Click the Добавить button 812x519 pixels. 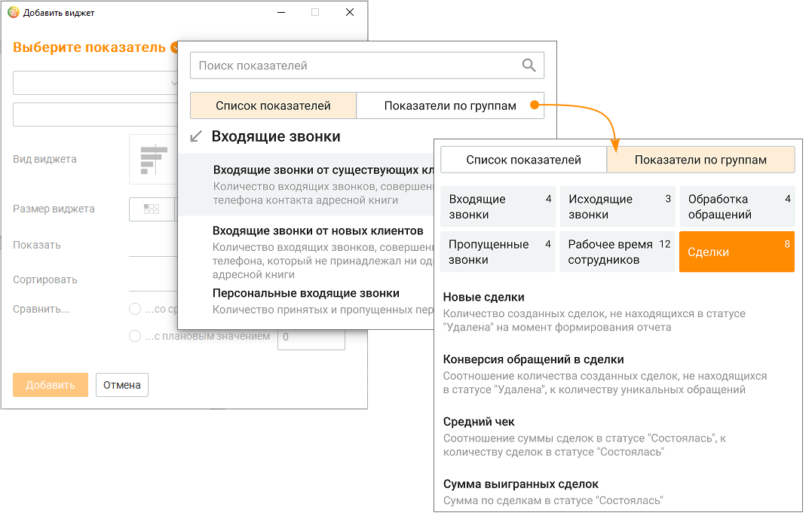pyautogui.click(x=51, y=385)
